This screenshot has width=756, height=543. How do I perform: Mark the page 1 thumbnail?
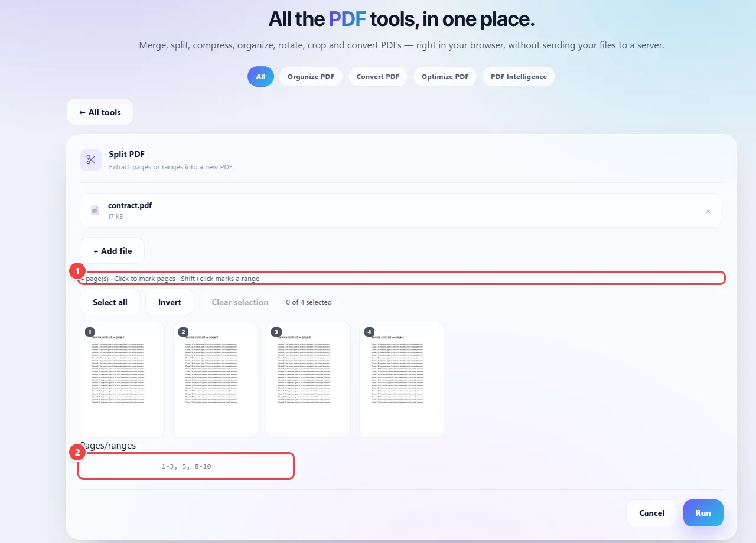coord(122,380)
